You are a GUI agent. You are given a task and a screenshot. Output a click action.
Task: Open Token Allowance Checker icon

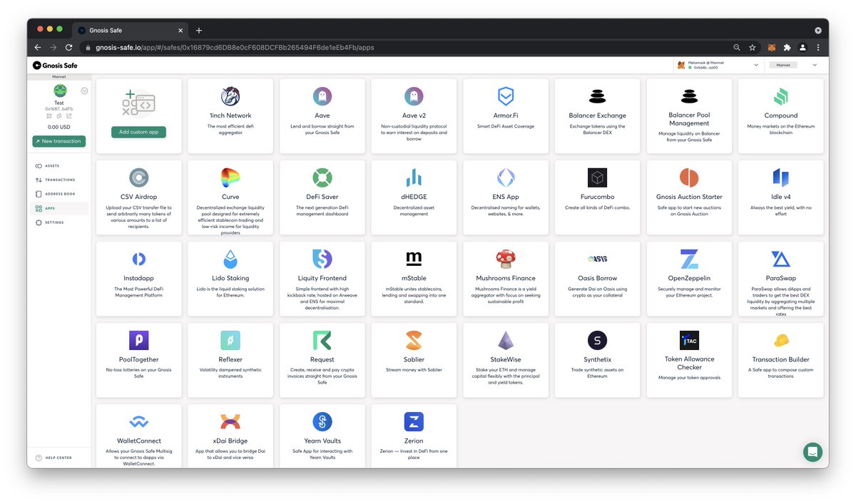(689, 340)
